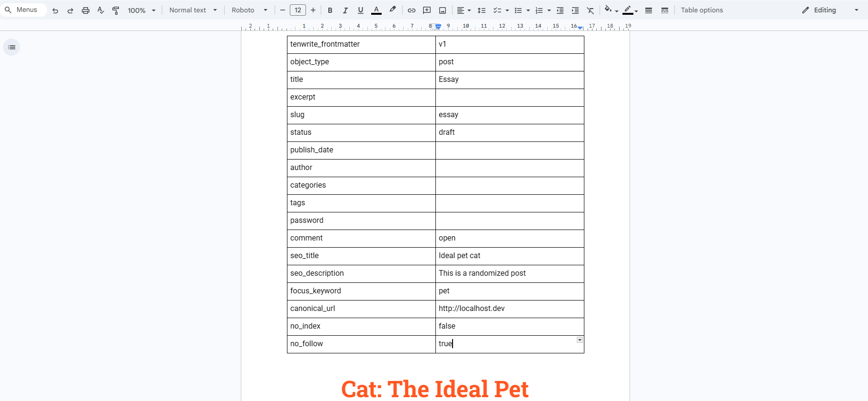Viewport: 868px width, 401px height.
Task: Open the Editing mode dropdown
Action: click(x=830, y=10)
